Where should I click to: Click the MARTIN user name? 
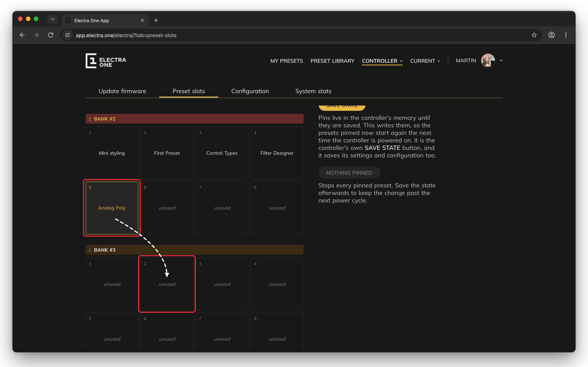click(x=466, y=60)
